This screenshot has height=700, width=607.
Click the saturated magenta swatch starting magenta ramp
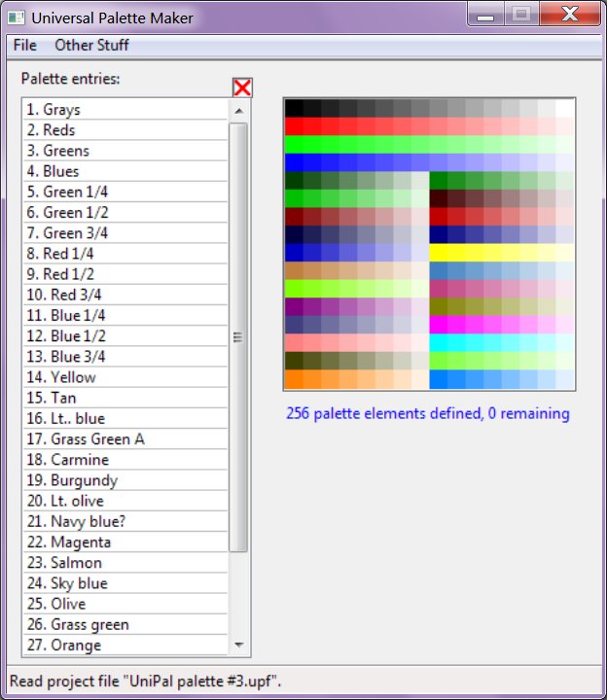pos(438,325)
